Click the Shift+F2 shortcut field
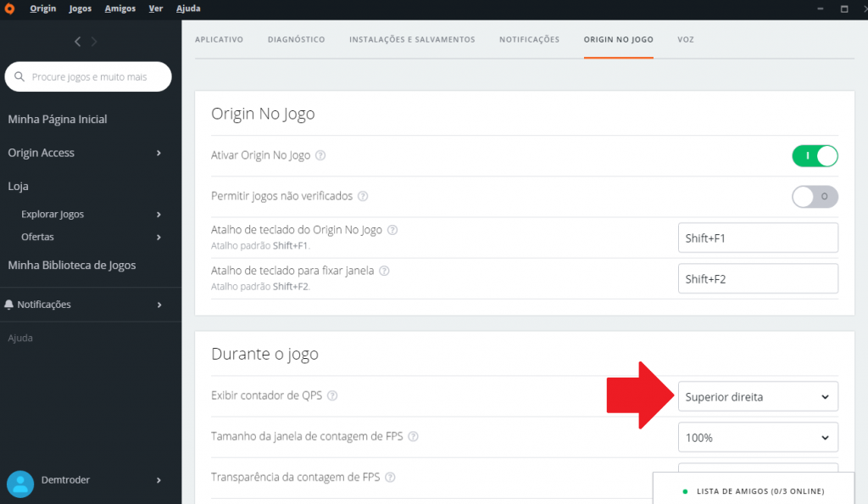This screenshot has width=868, height=504. (x=758, y=278)
